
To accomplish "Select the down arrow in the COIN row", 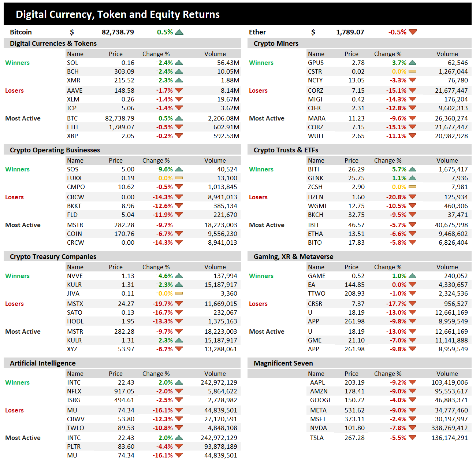I will [x=179, y=233].
